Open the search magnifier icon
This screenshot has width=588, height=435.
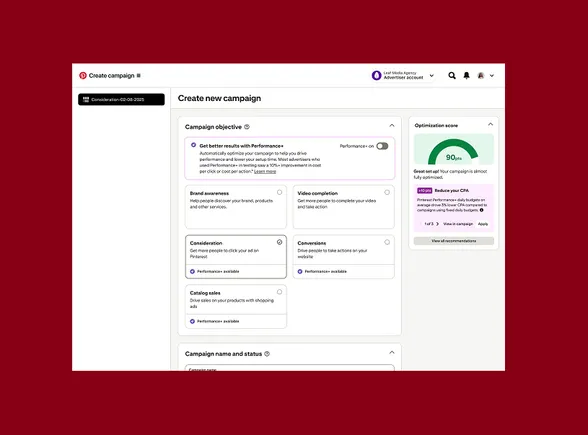point(452,75)
